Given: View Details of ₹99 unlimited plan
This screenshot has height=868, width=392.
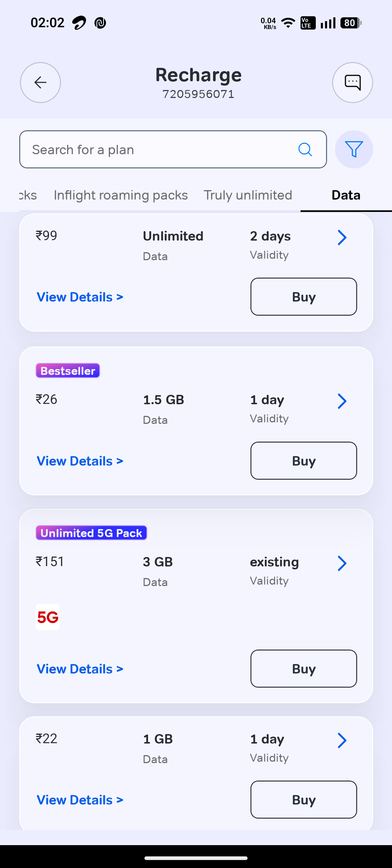Looking at the screenshot, I should click(x=80, y=297).
